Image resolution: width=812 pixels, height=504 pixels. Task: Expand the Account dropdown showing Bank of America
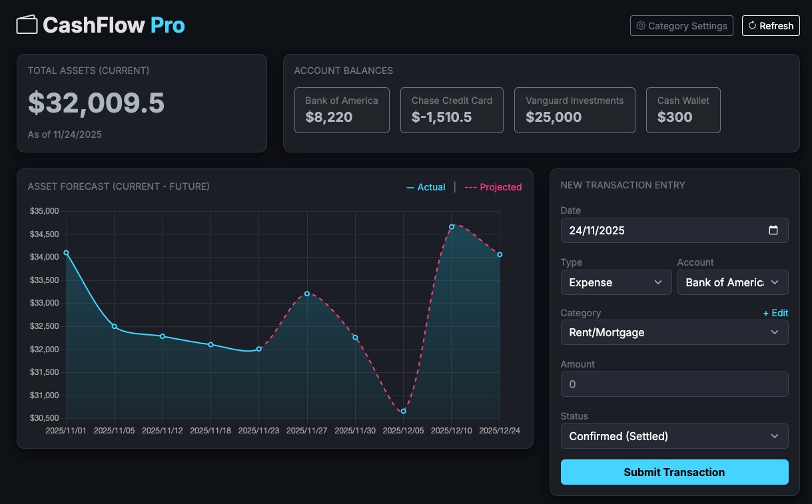(733, 282)
